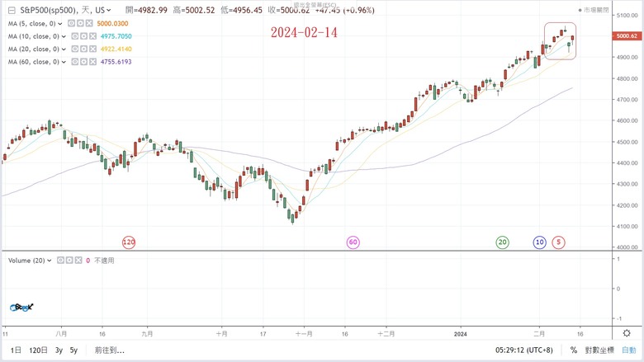The height and width of the screenshot is (362, 644).
Task: Expand the MA (60, close, 0) indicator menu
Action: 64,62
